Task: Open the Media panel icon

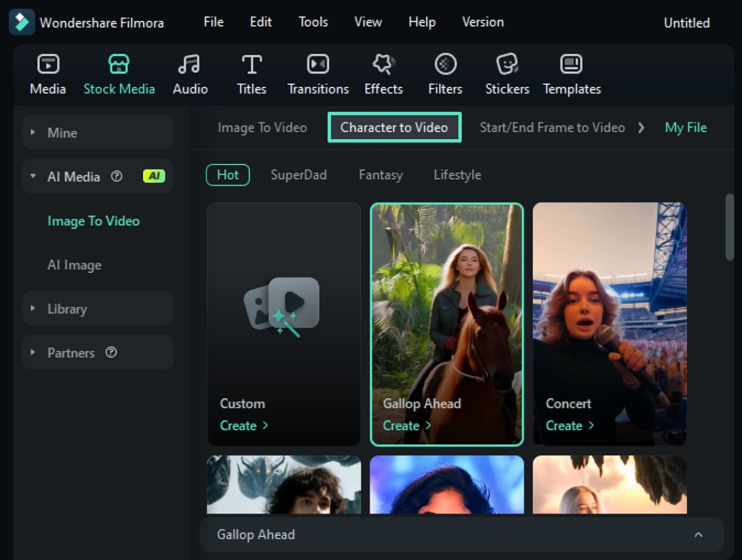Action: (48, 64)
